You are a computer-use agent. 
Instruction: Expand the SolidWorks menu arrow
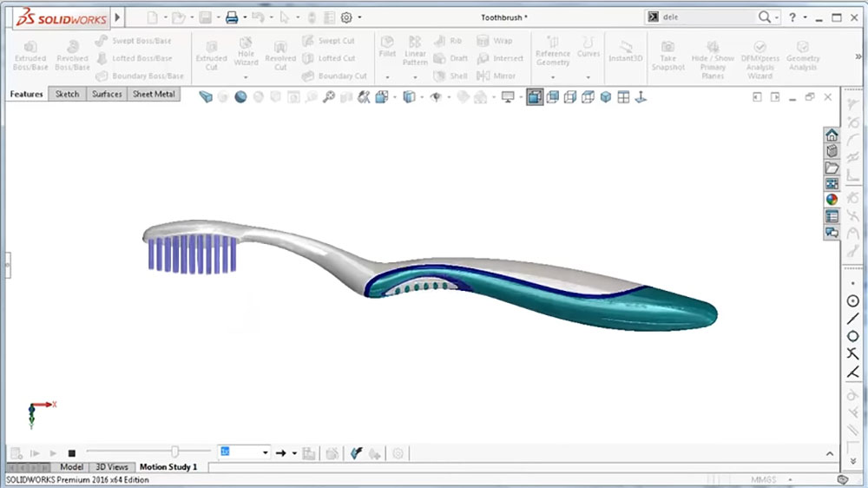tap(117, 17)
